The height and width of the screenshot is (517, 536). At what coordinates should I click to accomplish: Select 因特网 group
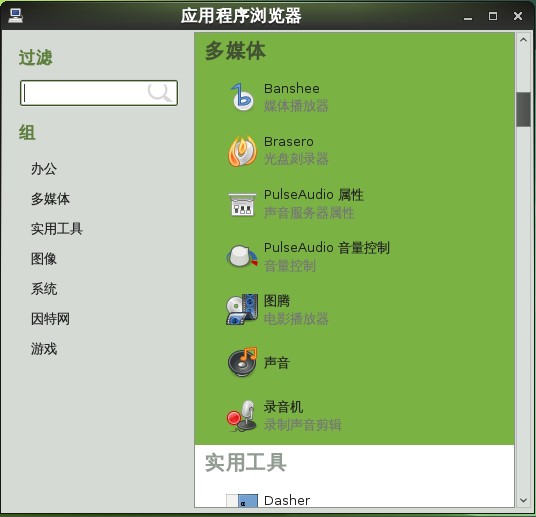coord(50,319)
